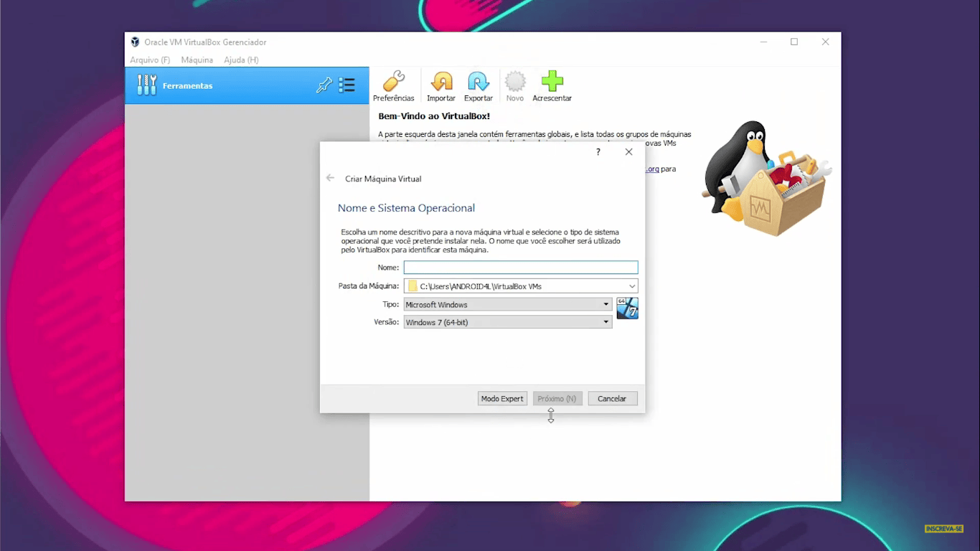Click the Tux toolbox welcome image
The image size is (980, 551).
pos(766,179)
